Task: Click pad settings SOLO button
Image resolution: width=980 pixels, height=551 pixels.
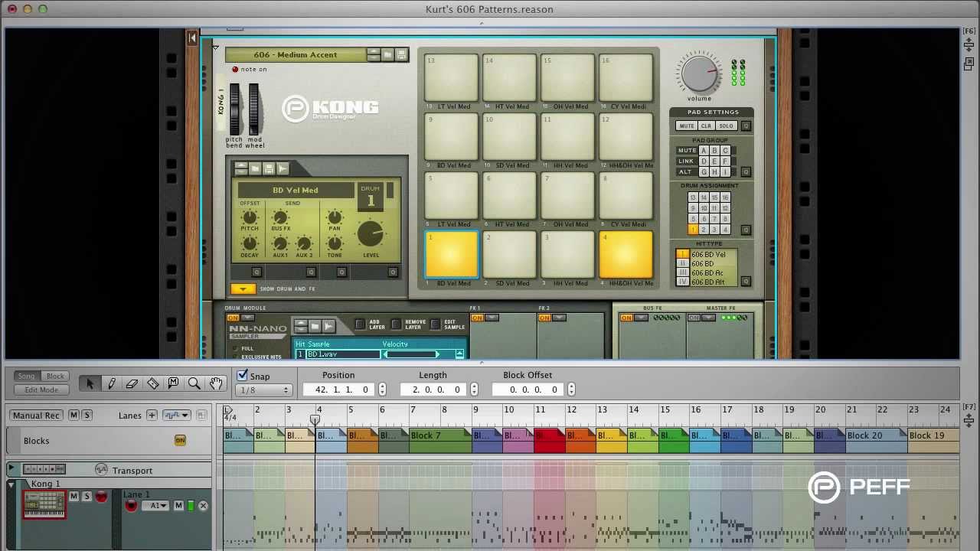Action: (726, 126)
